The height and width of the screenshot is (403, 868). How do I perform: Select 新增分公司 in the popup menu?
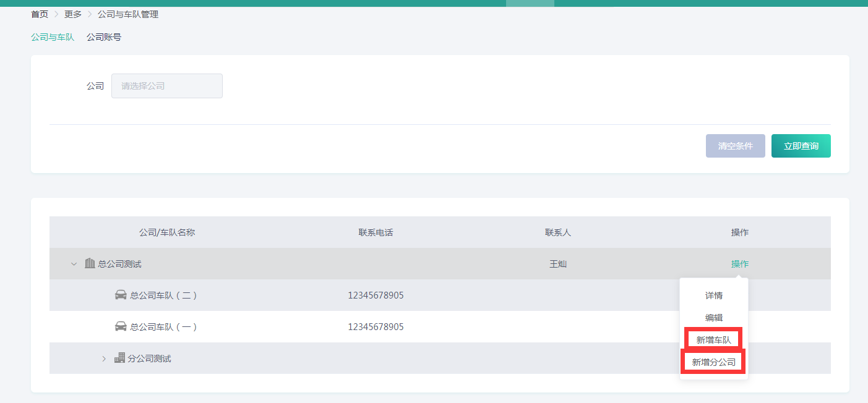713,362
